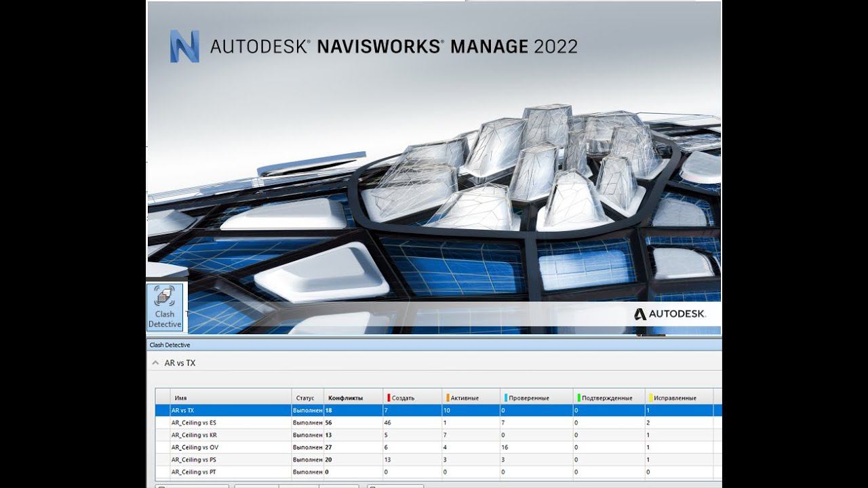Sort by the Статус column header
This screenshot has height=488, width=868.
point(308,398)
